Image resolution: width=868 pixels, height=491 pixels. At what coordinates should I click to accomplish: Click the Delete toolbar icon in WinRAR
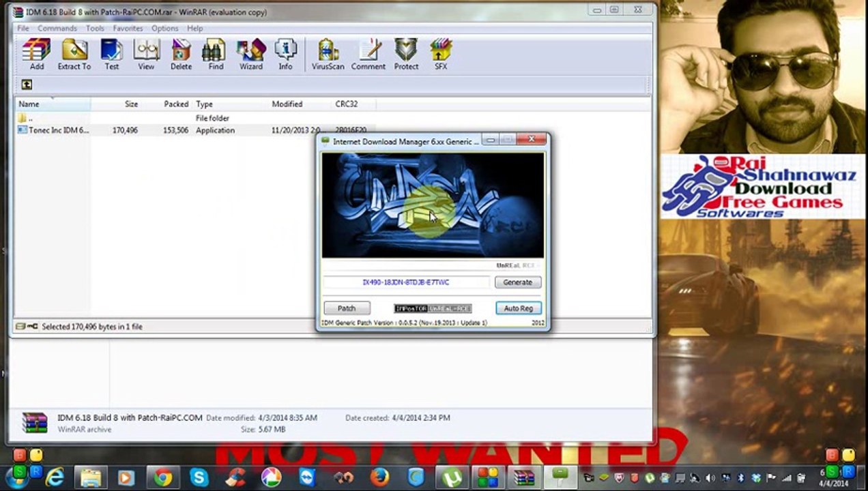181,55
